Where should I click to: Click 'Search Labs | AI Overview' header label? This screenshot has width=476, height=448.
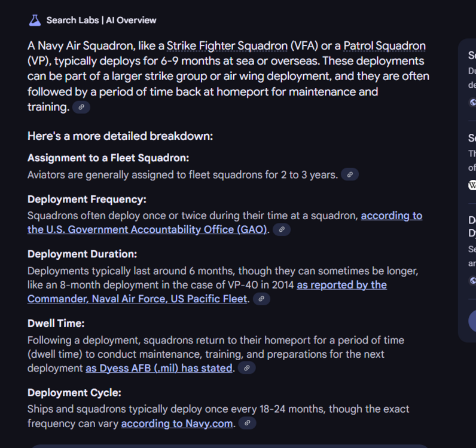101,20
